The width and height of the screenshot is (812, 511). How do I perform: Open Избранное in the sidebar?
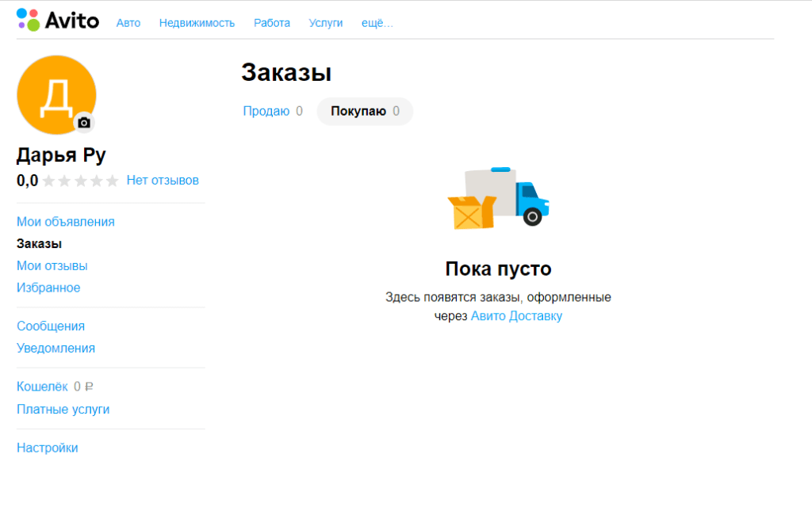click(x=48, y=288)
